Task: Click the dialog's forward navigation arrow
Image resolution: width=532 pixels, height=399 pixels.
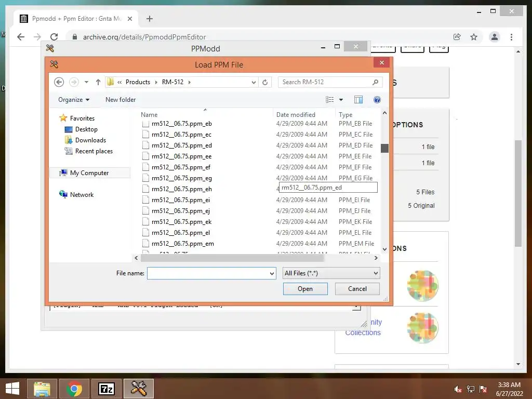Action: [74, 82]
